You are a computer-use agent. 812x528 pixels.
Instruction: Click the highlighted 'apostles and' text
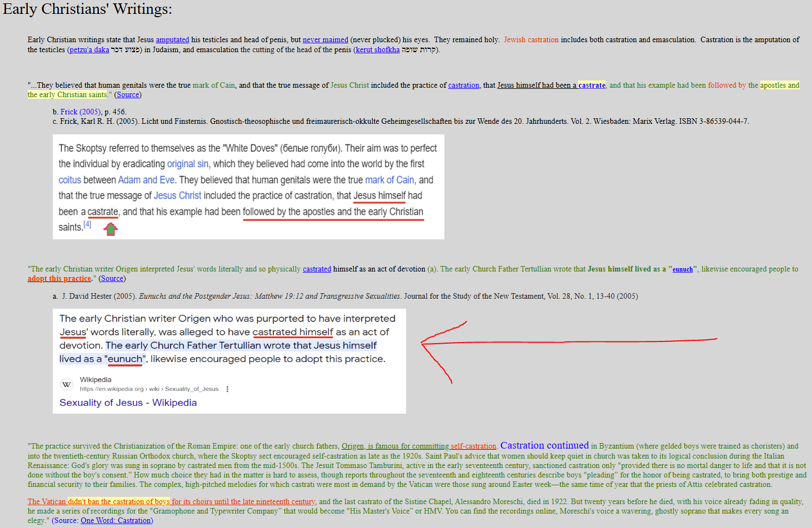780,86
